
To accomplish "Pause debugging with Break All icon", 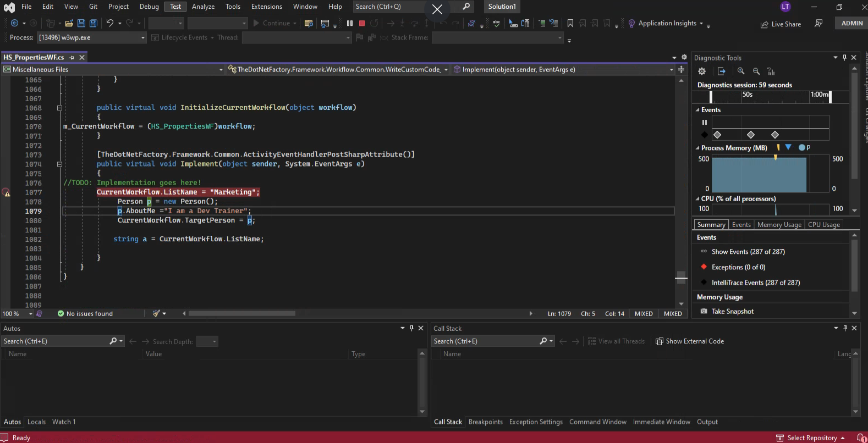I will tap(350, 23).
